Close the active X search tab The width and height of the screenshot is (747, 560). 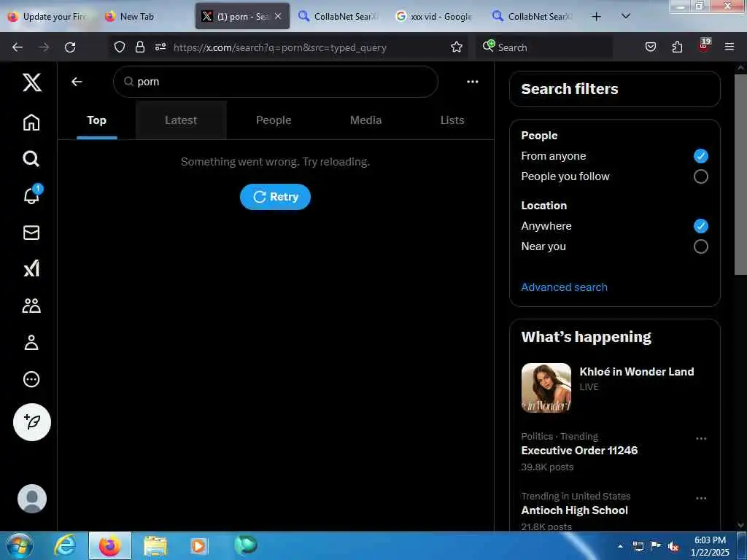[x=278, y=17]
